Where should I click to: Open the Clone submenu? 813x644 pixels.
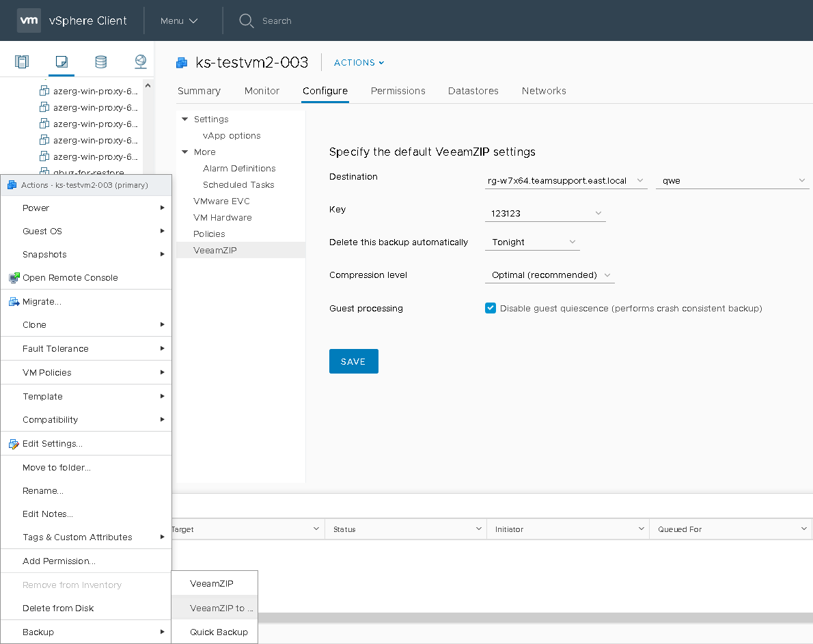(x=86, y=325)
